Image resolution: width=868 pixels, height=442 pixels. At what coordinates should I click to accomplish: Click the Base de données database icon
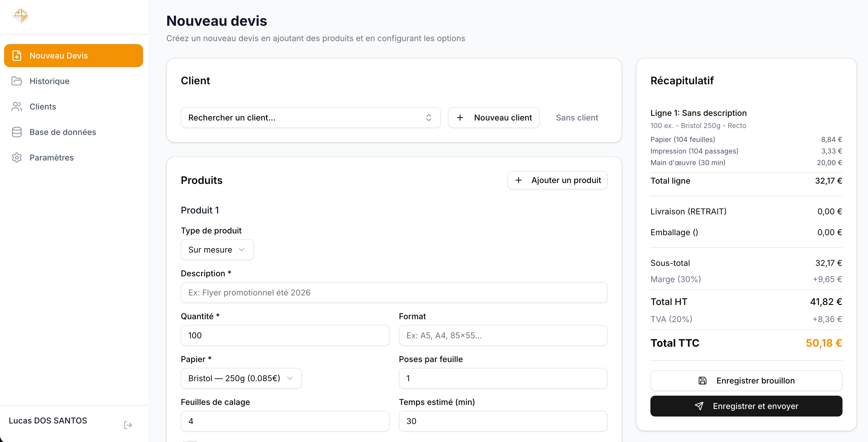[x=17, y=132]
